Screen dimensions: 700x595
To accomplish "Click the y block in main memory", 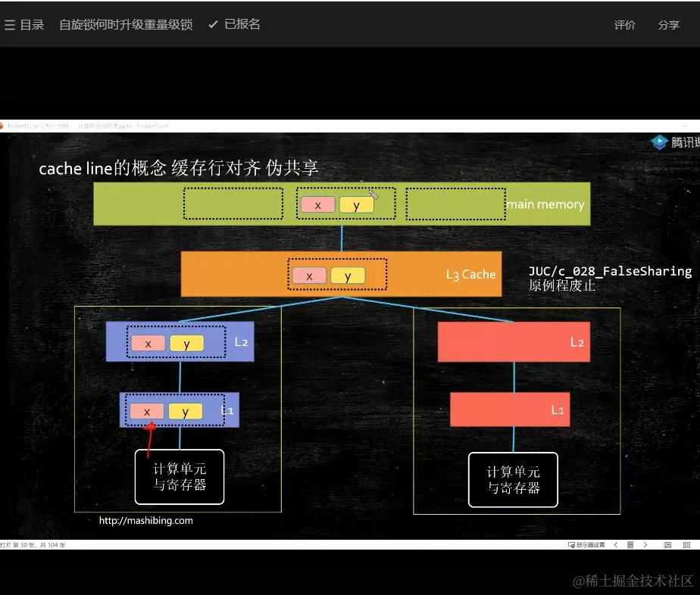I will click(x=356, y=205).
